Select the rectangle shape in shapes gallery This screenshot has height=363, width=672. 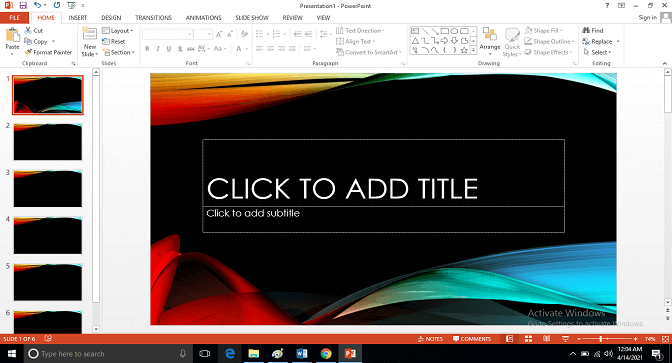[x=445, y=31]
